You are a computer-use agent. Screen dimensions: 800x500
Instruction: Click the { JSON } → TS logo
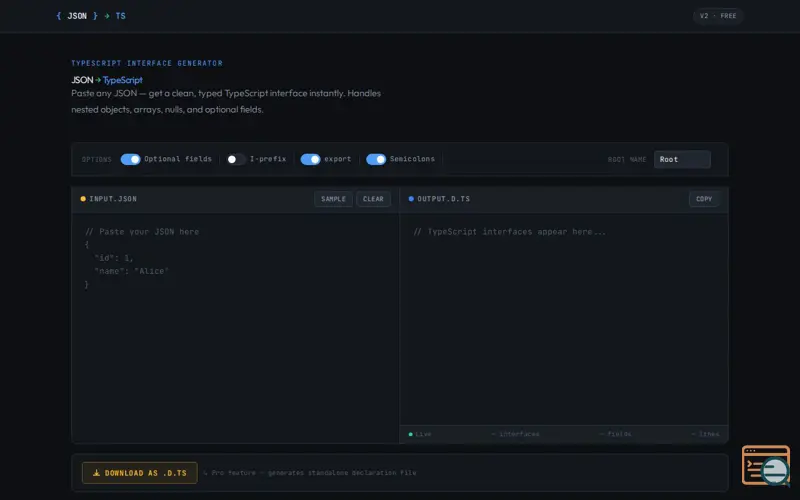click(x=91, y=16)
